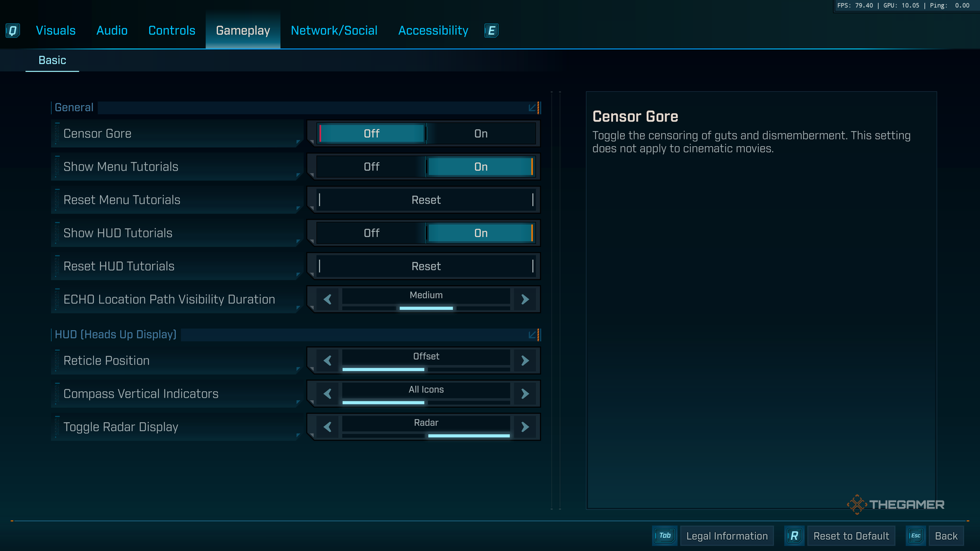The image size is (980, 551).
Task: Disable Show HUD Tutorials with Off
Action: pyautogui.click(x=371, y=233)
